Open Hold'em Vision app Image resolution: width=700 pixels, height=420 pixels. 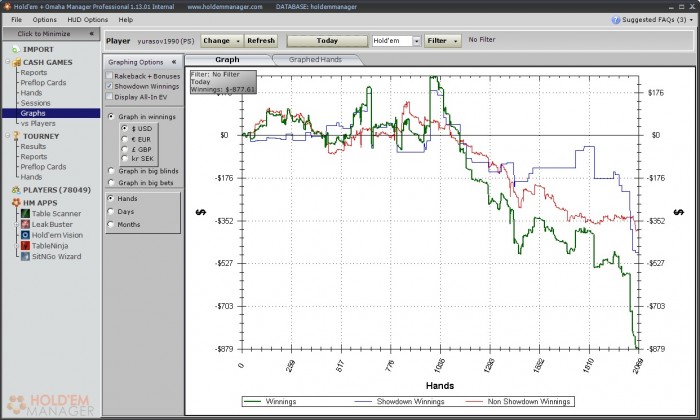point(56,235)
